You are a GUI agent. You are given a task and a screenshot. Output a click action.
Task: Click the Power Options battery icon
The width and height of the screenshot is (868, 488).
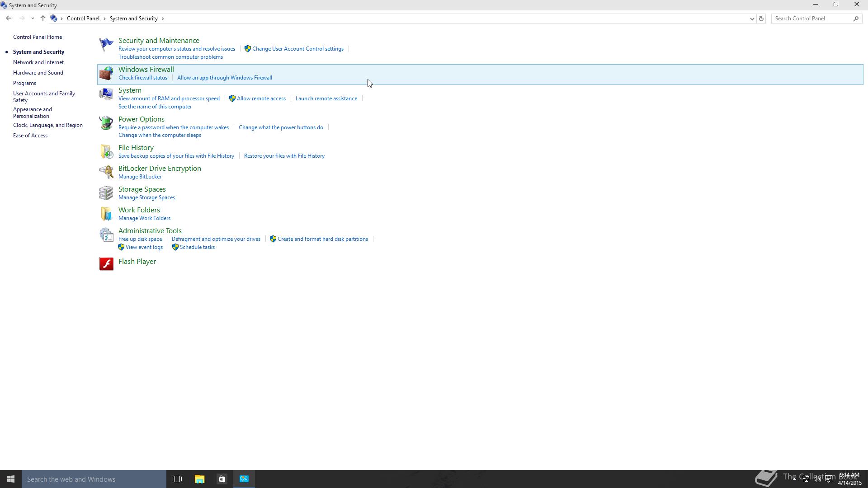[x=106, y=123]
